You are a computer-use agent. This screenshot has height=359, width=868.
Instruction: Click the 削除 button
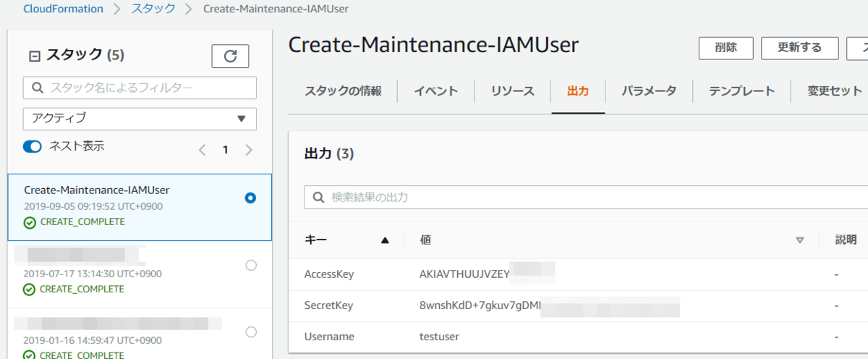[x=726, y=48]
